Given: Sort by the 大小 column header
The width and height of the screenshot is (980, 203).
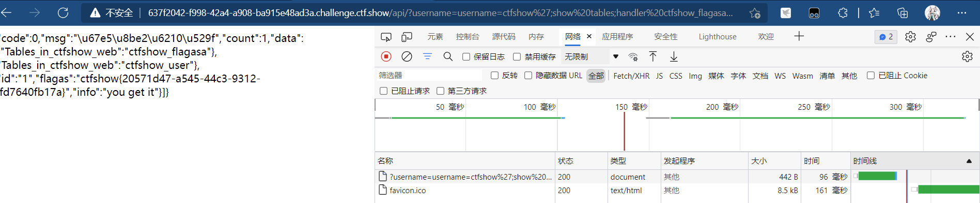Looking at the screenshot, I should (774, 161).
